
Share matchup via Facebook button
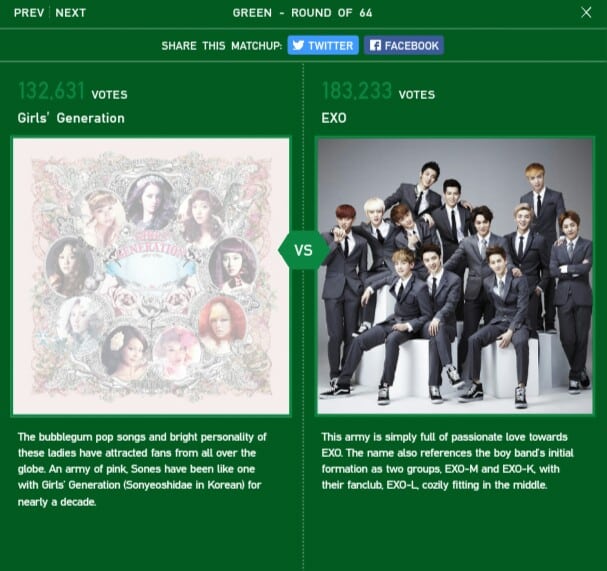pyautogui.click(x=404, y=45)
